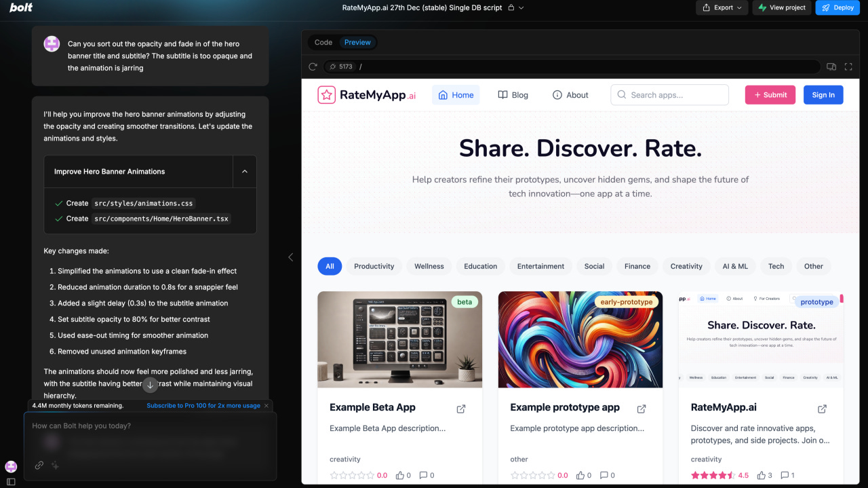The image size is (868, 488).
Task: Toggle responsive device preview icon
Action: pyautogui.click(x=831, y=67)
